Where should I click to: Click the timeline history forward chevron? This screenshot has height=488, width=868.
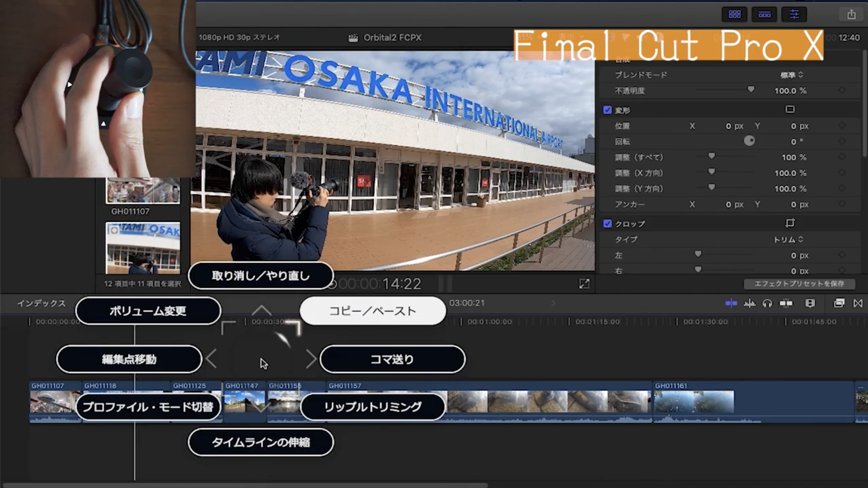point(553,303)
